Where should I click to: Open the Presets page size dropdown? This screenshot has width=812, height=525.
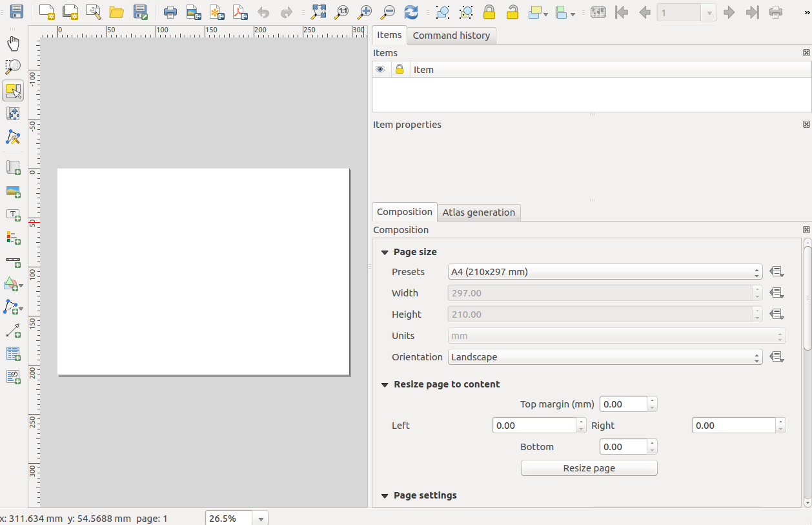point(605,272)
